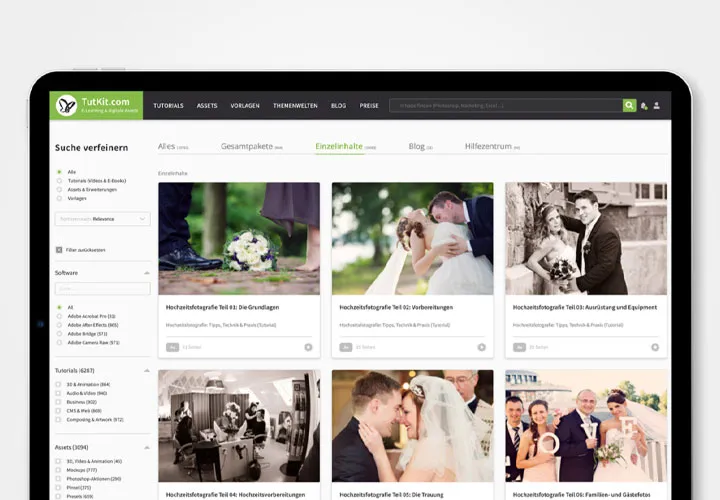Open Teil 03: Ausrüstung und Equipment title
This screenshot has height=500, width=720.
tap(585, 308)
